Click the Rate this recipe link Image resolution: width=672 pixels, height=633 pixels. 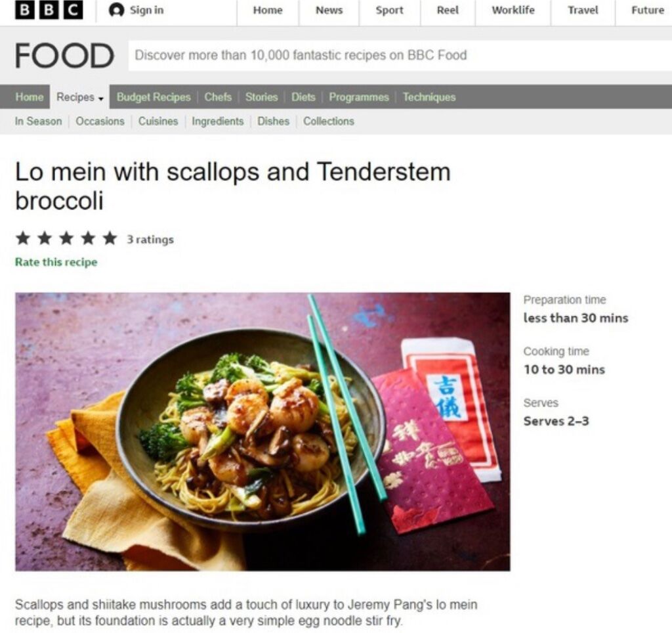pyautogui.click(x=56, y=262)
